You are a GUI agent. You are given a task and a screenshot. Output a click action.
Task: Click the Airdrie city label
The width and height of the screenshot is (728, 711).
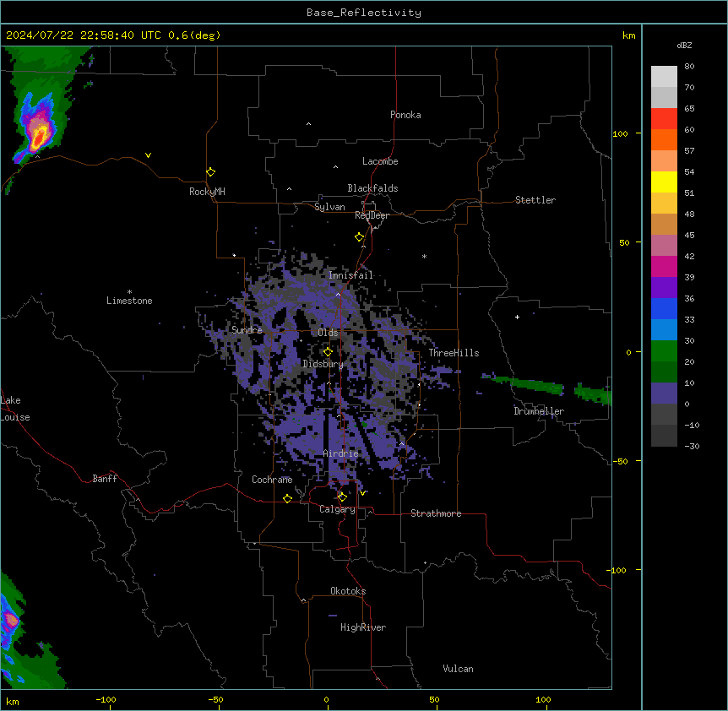(340, 453)
